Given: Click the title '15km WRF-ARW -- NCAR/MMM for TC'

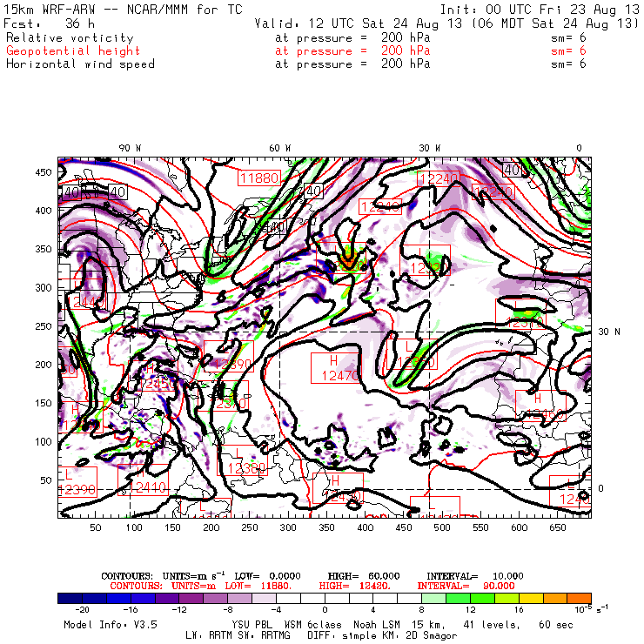Looking at the screenshot, I should point(124,10).
